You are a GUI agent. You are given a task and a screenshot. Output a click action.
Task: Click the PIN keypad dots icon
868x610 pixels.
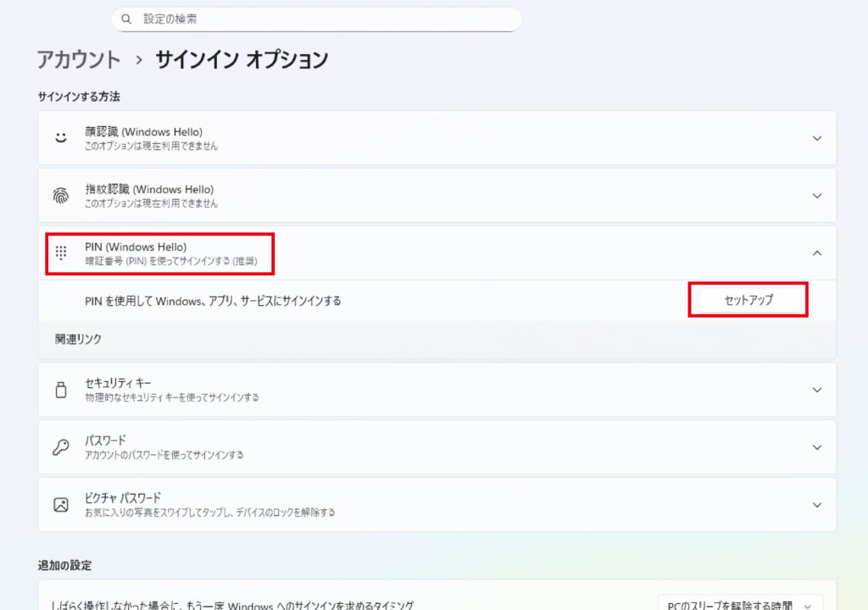[61, 252]
